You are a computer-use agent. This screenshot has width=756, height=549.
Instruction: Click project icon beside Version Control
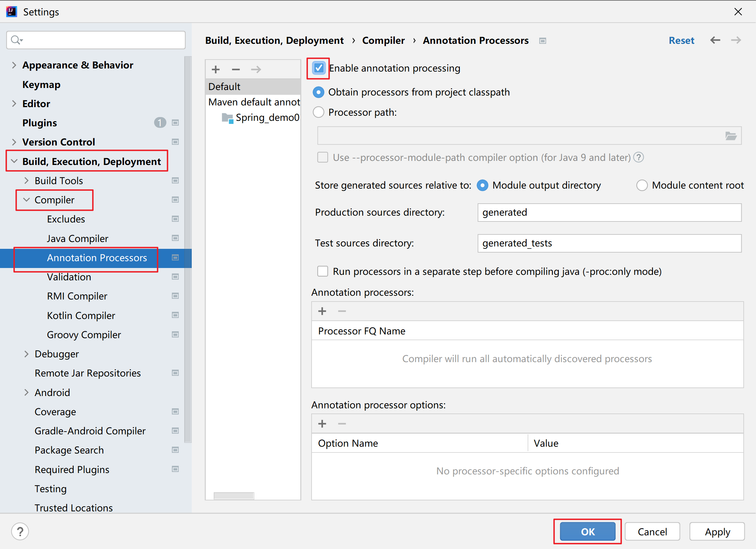(175, 142)
